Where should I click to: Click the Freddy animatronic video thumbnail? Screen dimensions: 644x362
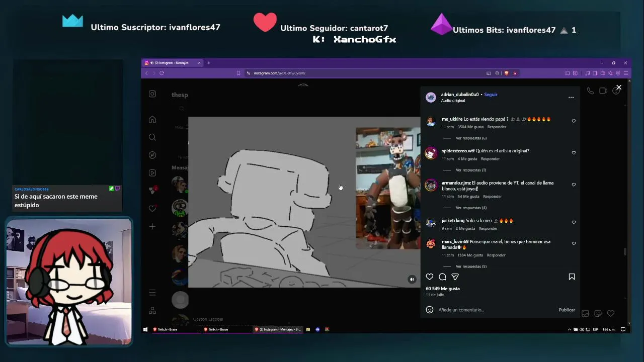[388, 188]
